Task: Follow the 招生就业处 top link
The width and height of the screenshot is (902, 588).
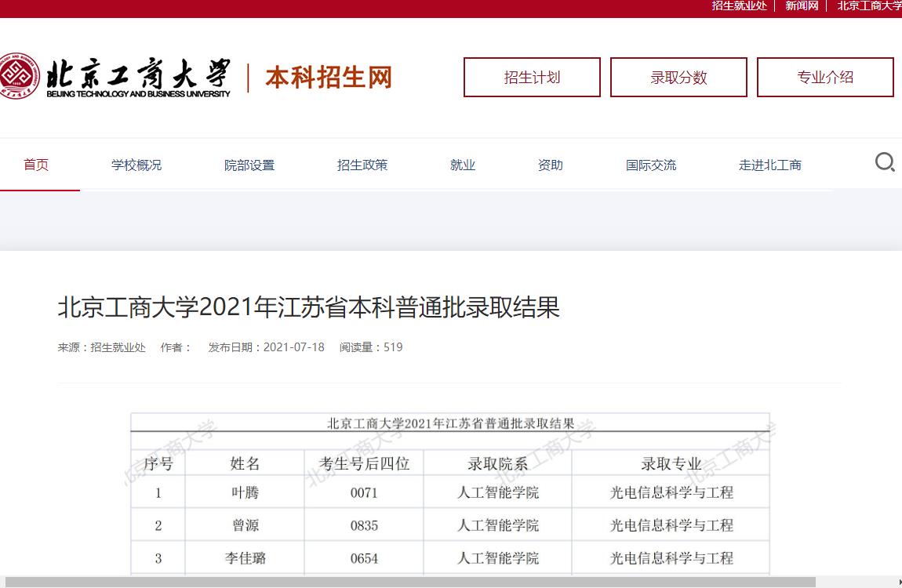Action: (739, 5)
